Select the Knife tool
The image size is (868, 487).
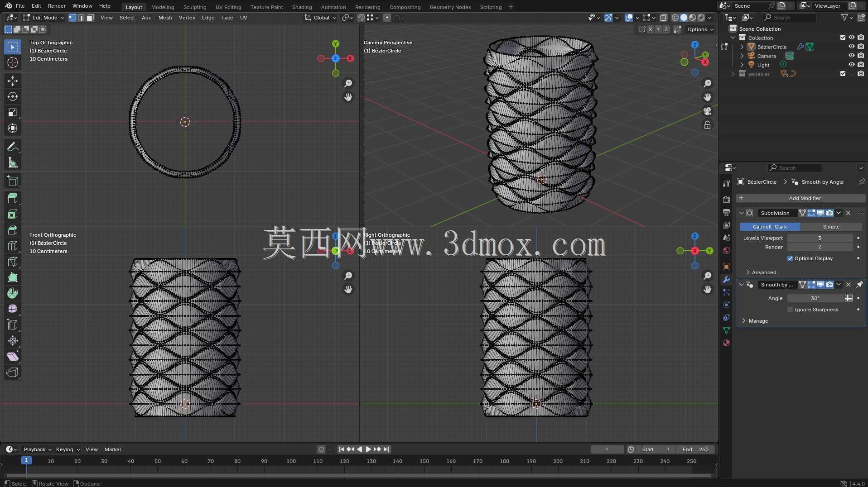pos(13,262)
